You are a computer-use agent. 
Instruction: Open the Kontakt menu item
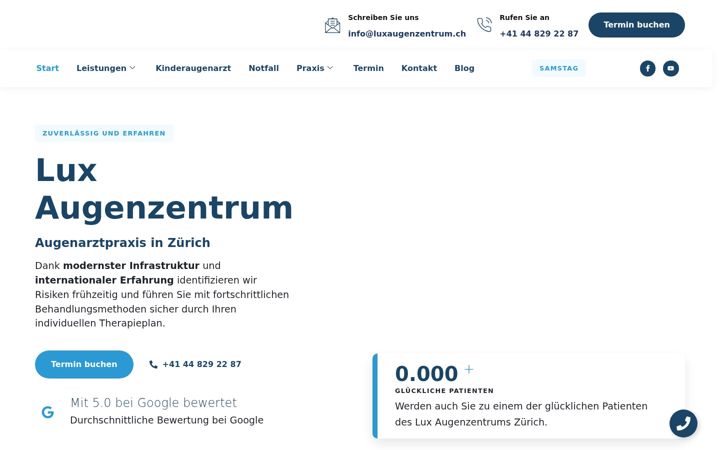pos(419,68)
